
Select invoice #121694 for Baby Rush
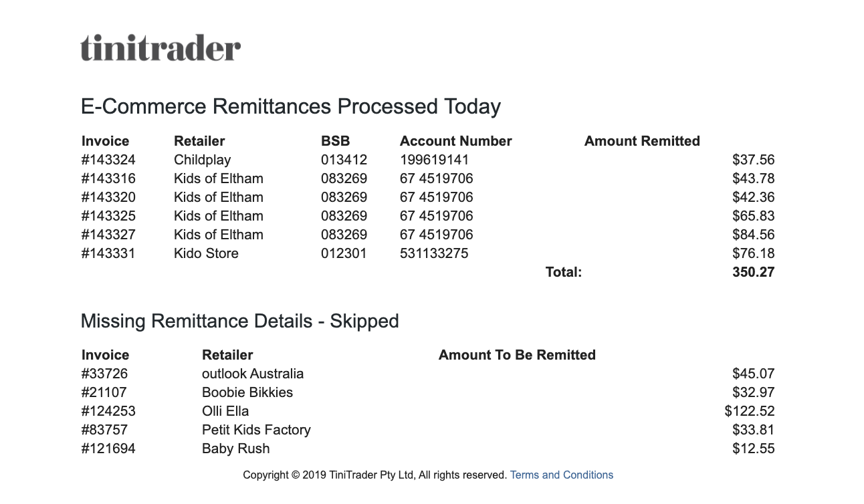[108, 449]
